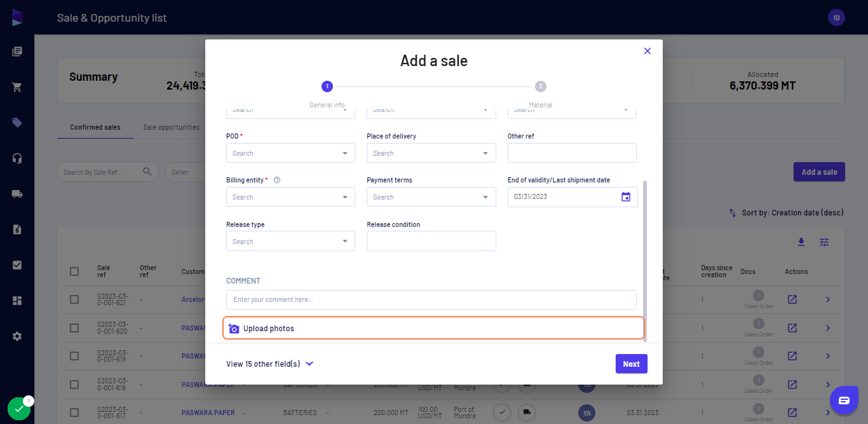868x424 pixels.
Task: Open sale S2023-03-0-001-621 in new window
Action: tap(792, 299)
